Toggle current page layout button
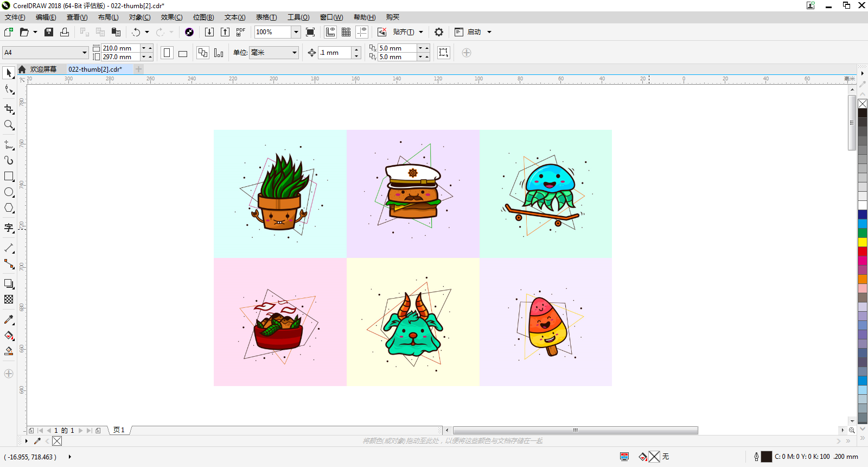868x467 pixels. pyautogui.click(x=219, y=53)
